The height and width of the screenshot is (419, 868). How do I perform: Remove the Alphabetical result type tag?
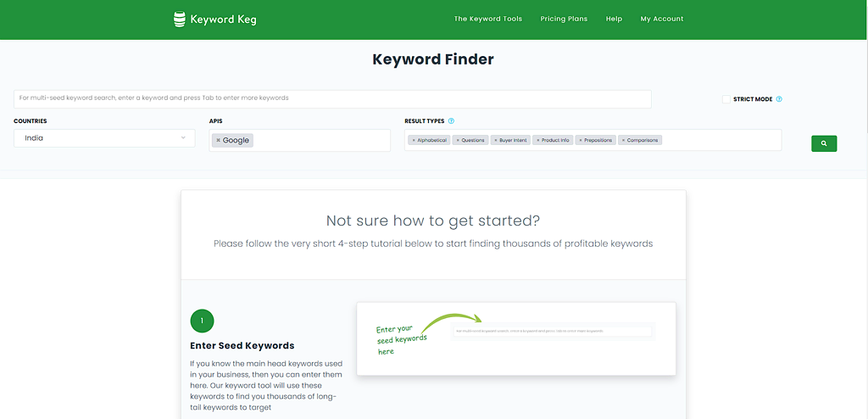(414, 140)
